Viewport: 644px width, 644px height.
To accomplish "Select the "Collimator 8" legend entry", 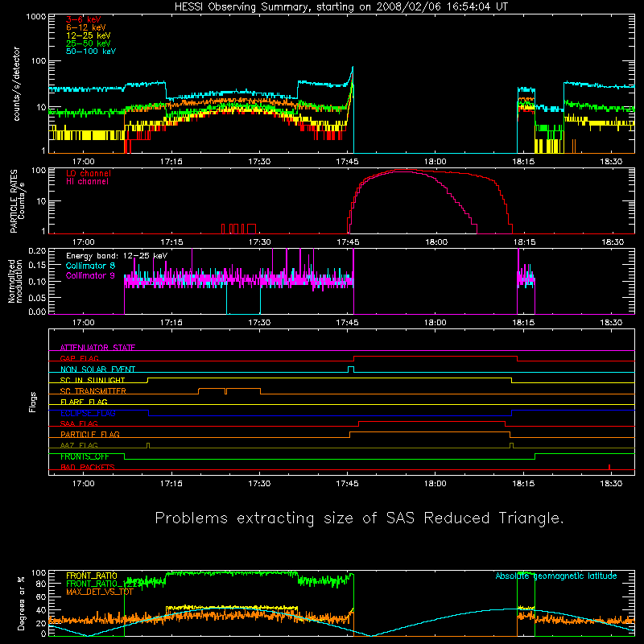I will [90, 266].
